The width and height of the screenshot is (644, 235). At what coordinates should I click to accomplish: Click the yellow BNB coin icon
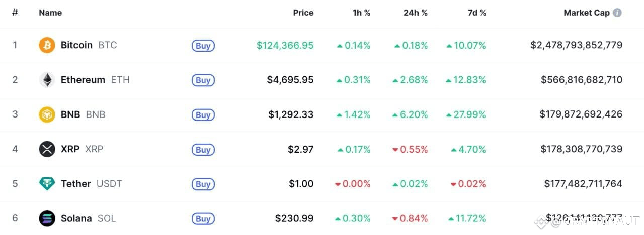(x=47, y=114)
